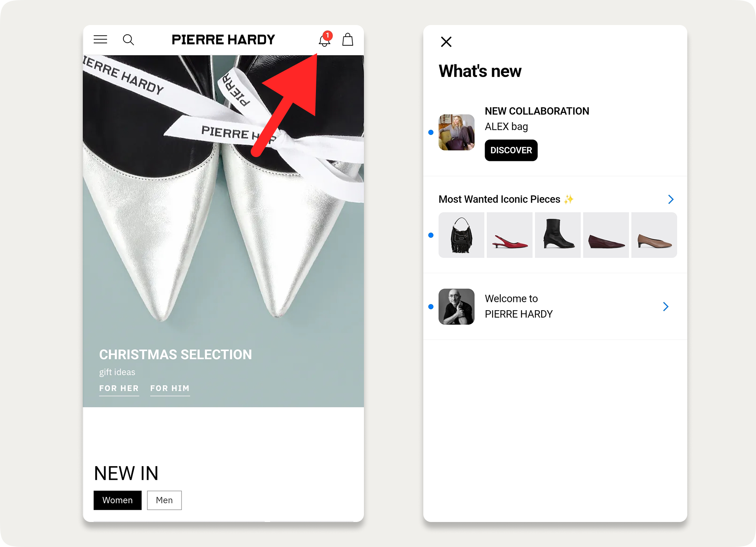756x547 pixels.
Task: Open the hamburger menu
Action: tap(100, 39)
